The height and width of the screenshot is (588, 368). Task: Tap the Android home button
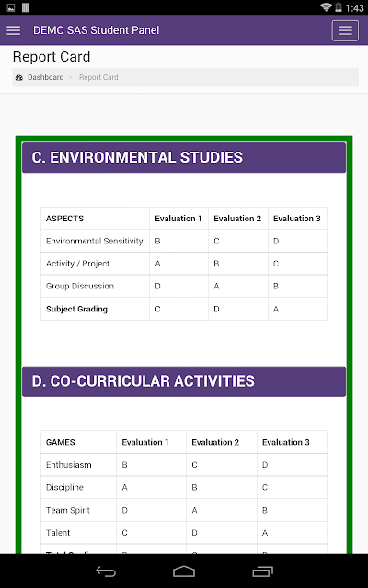184,571
